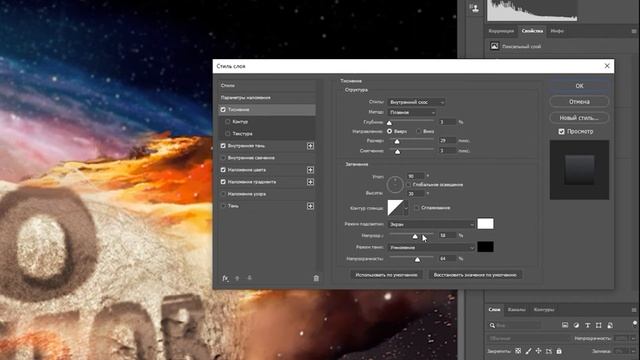Enable the Внутреннее свечение checkbox
The width and height of the screenshot is (640, 360).
coord(223,158)
